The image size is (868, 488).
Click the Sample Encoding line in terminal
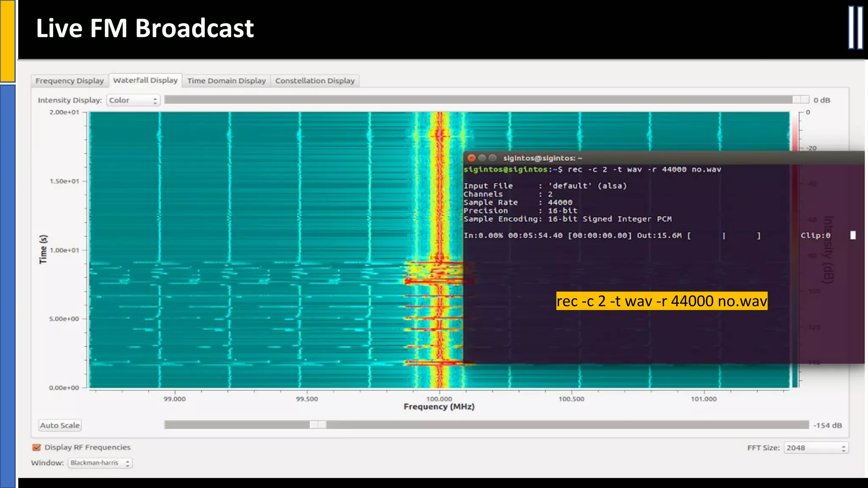coord(568,219)
